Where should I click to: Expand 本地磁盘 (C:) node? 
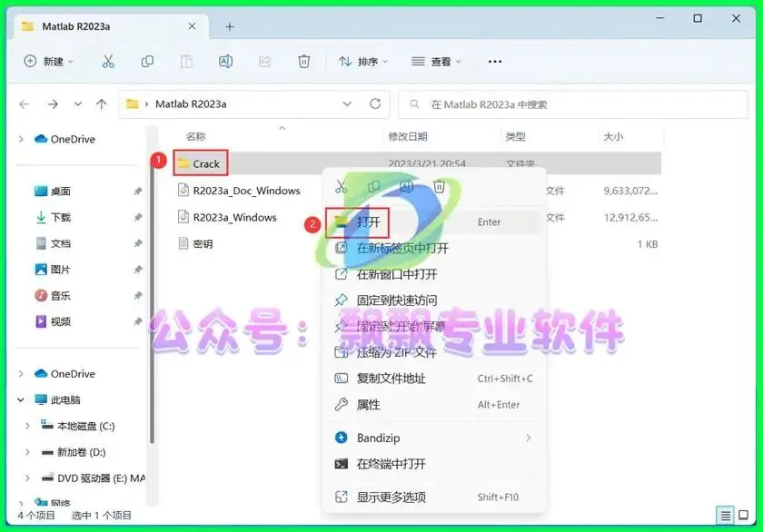point(27,426)
